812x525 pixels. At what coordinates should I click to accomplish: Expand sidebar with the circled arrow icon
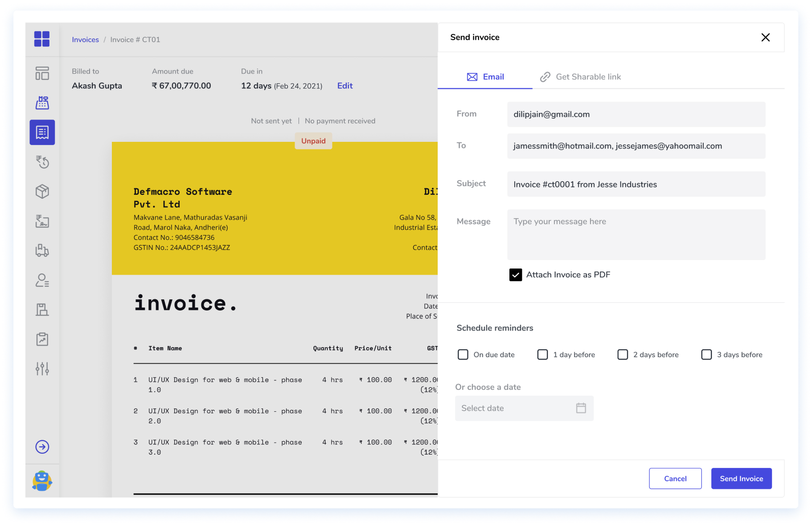click(x=42, y=447)
